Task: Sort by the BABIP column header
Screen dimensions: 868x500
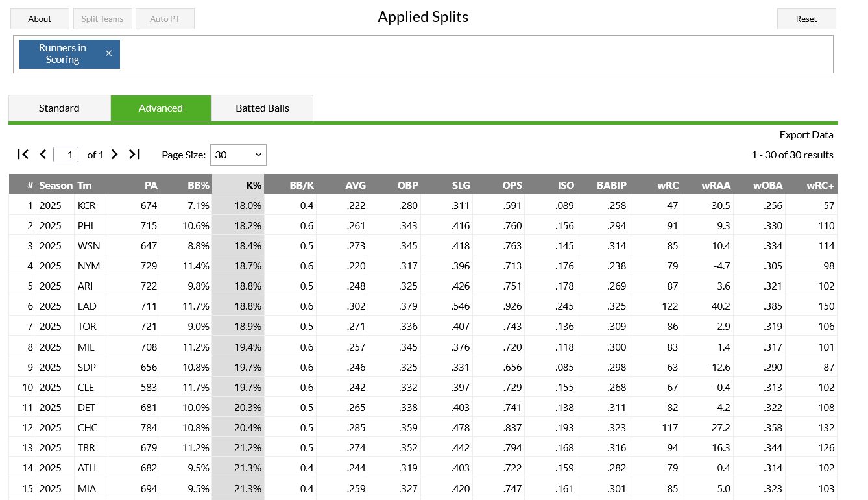Action: coord(612,185)
